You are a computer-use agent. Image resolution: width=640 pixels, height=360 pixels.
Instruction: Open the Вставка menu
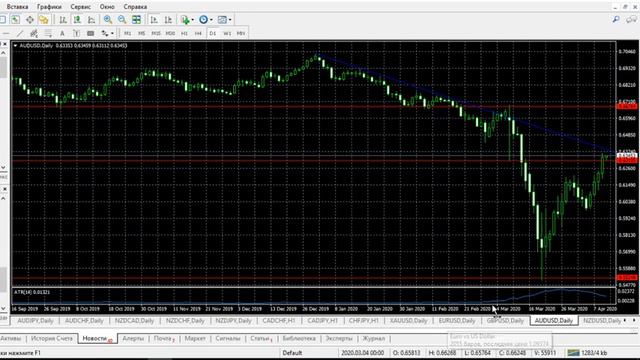[x=18, y=7]
